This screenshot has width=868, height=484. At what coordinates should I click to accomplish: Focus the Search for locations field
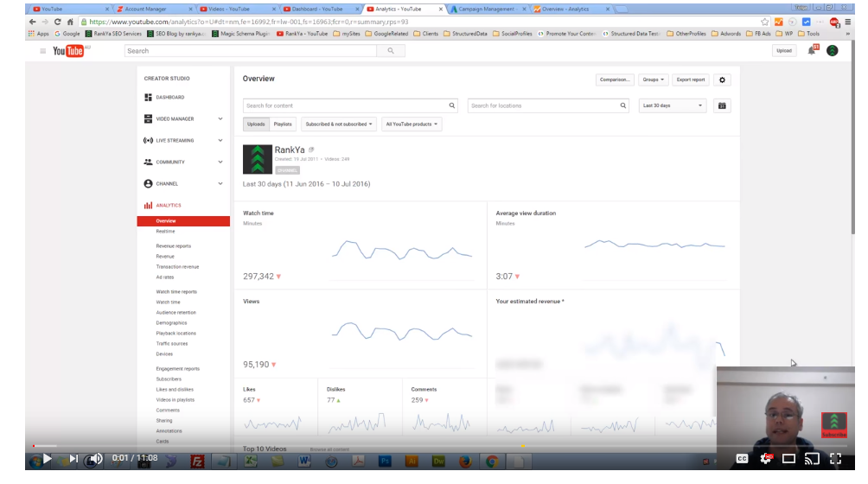tap(549, 105)
